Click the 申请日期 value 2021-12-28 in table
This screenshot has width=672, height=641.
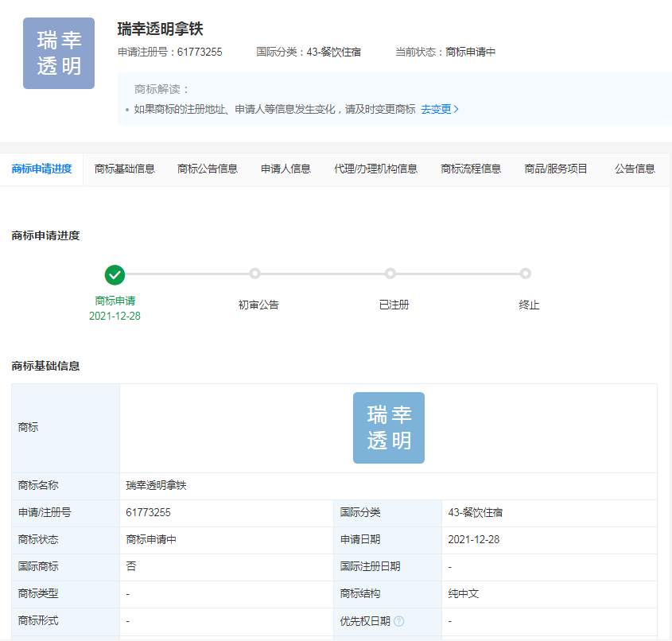click(x=474, y=539)
